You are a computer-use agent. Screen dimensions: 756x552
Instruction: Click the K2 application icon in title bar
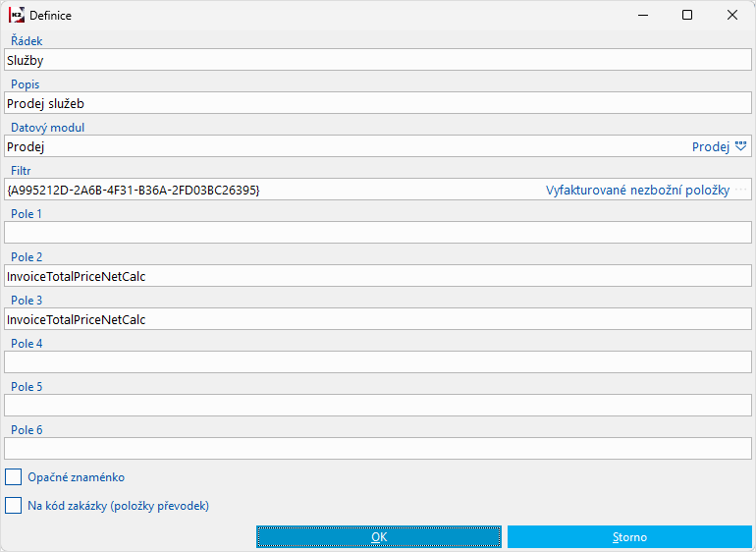pos(17,15)
